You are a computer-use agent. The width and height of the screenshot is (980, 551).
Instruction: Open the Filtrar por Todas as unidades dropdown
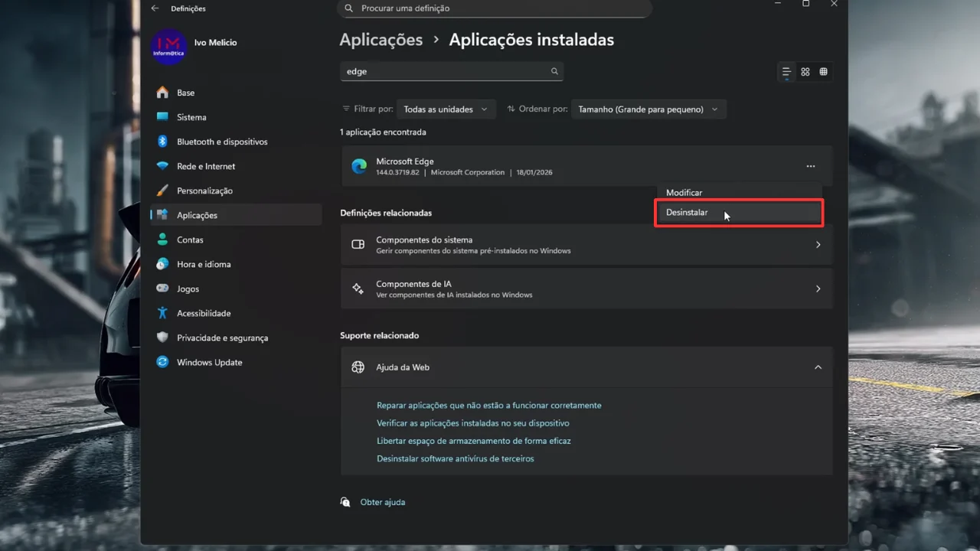(446, 109)
